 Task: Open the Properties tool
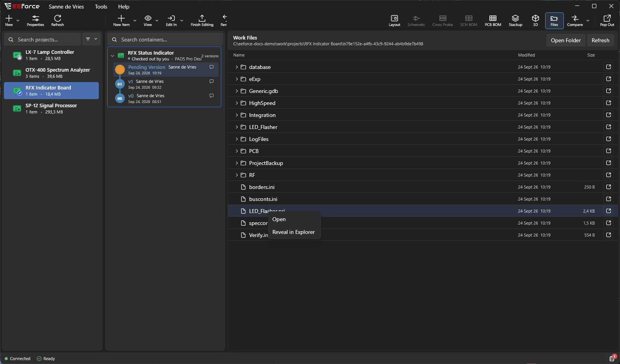coord(35,20)
